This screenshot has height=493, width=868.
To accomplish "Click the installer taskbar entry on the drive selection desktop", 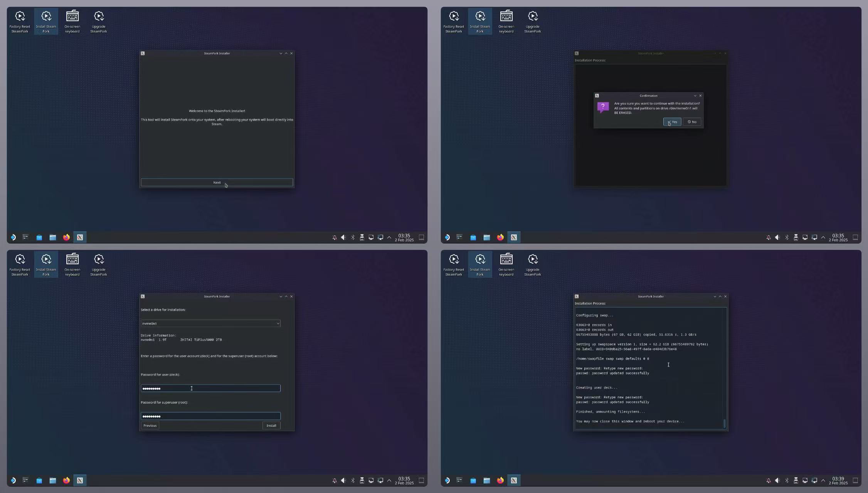I will coord(80,480).
